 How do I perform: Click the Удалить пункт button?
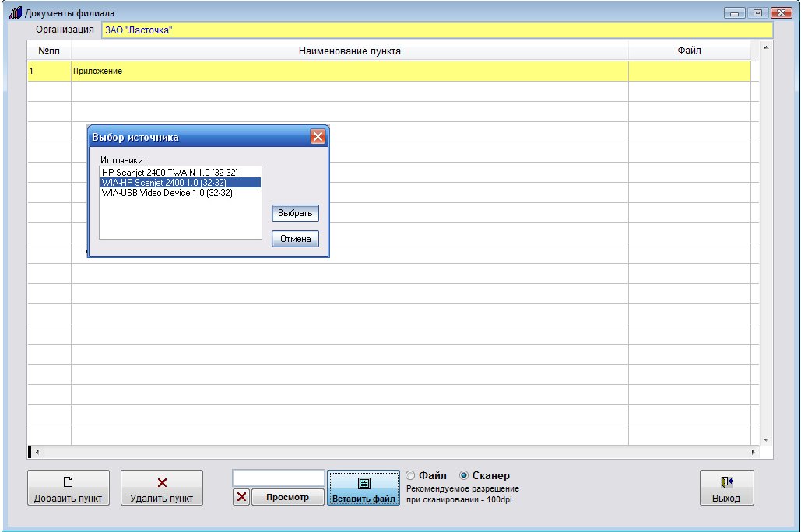pos(162,488)
